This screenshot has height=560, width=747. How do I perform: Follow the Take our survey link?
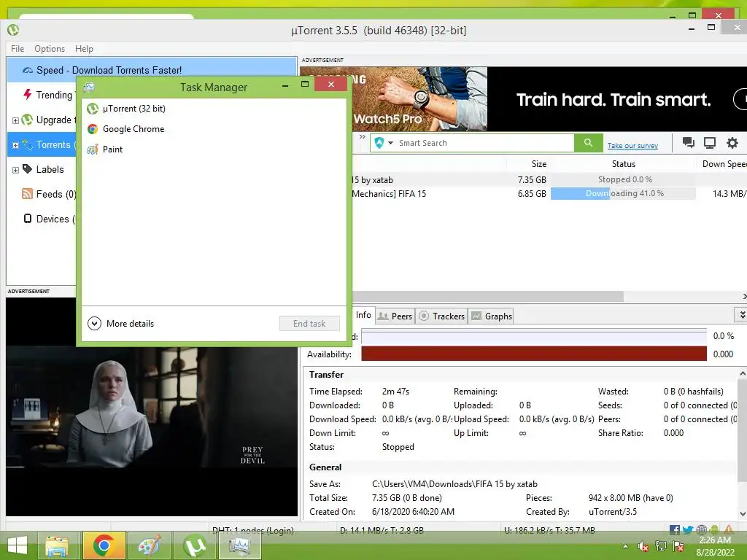pyautogui.click(x=632, y=145)
